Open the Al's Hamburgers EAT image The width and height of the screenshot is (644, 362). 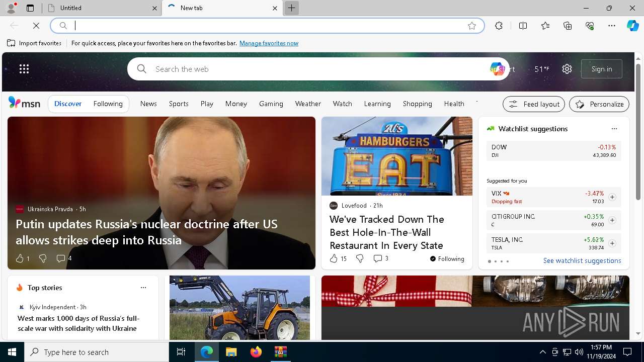[397, 156]
